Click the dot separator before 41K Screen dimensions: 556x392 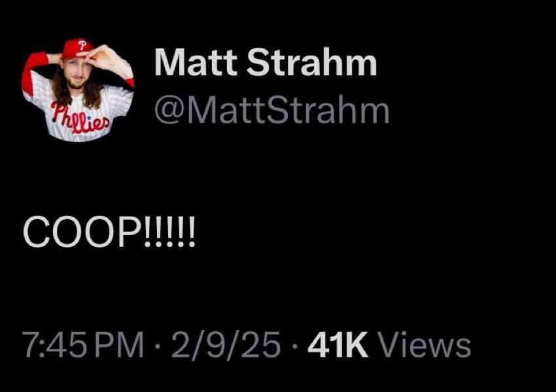click(294, 346)
